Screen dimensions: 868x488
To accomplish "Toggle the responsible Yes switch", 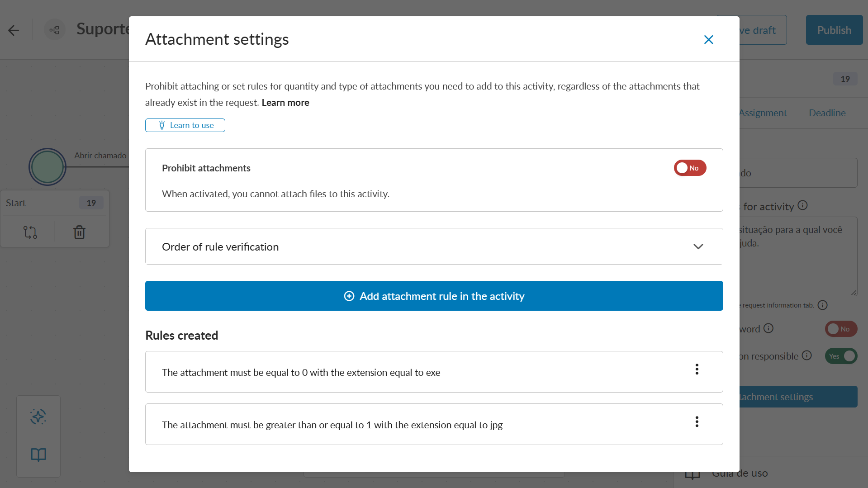I will click(840, 356).
